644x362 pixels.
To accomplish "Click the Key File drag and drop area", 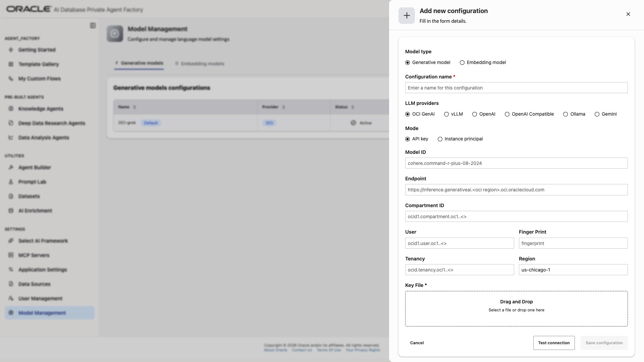I will pyautogui.click(x=516, y=309).
